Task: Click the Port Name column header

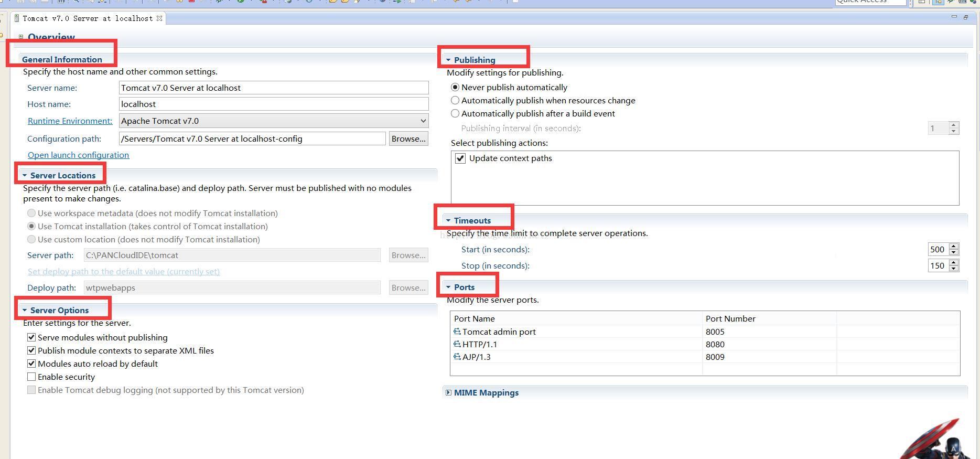Action: (576, 318)
